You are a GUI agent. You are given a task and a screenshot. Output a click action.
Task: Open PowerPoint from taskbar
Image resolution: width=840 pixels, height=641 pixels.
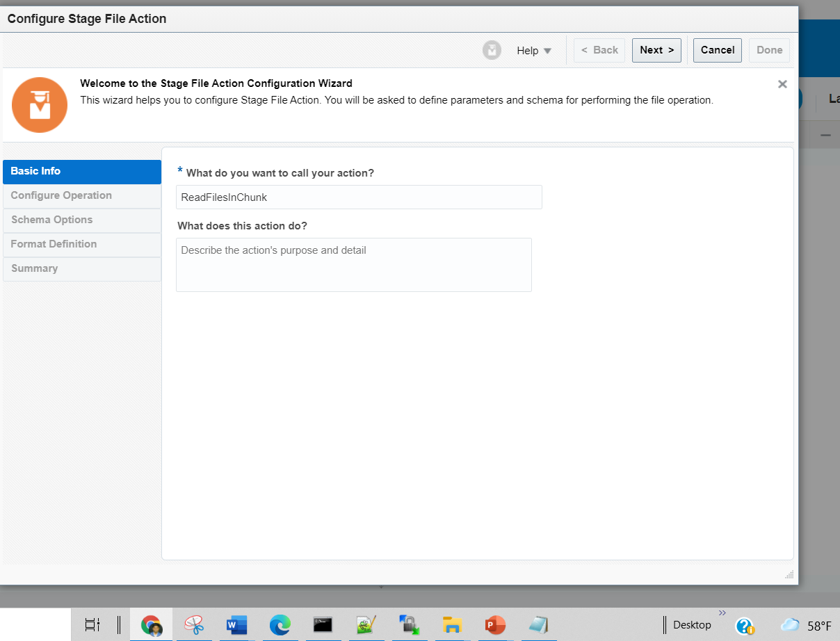point(496,625)
